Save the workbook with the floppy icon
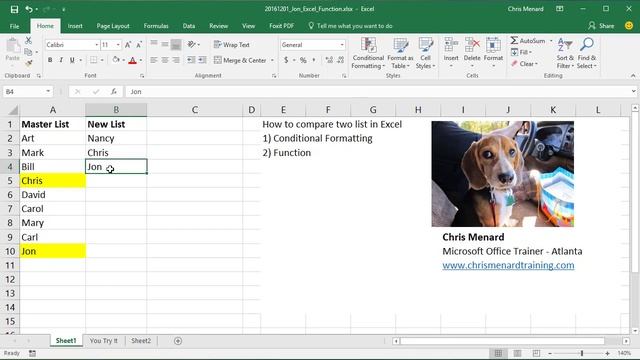640x360 pixels. tap(14, 9)
